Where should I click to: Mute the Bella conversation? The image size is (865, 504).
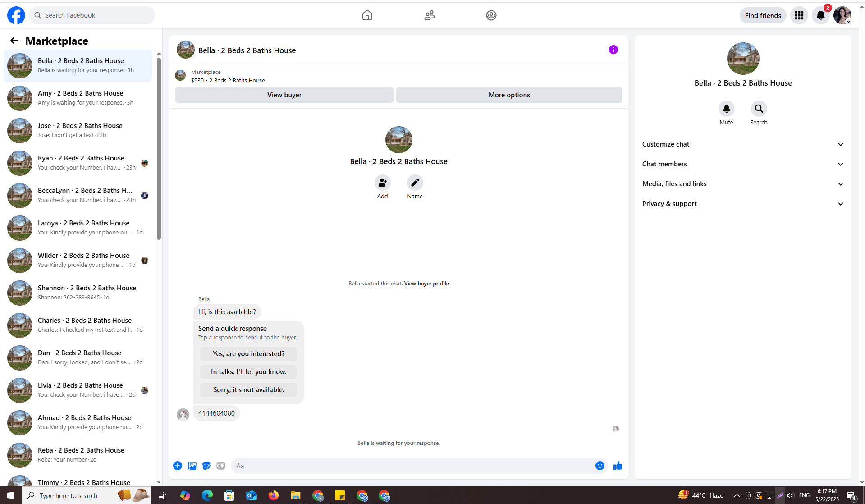pos(727,109)
